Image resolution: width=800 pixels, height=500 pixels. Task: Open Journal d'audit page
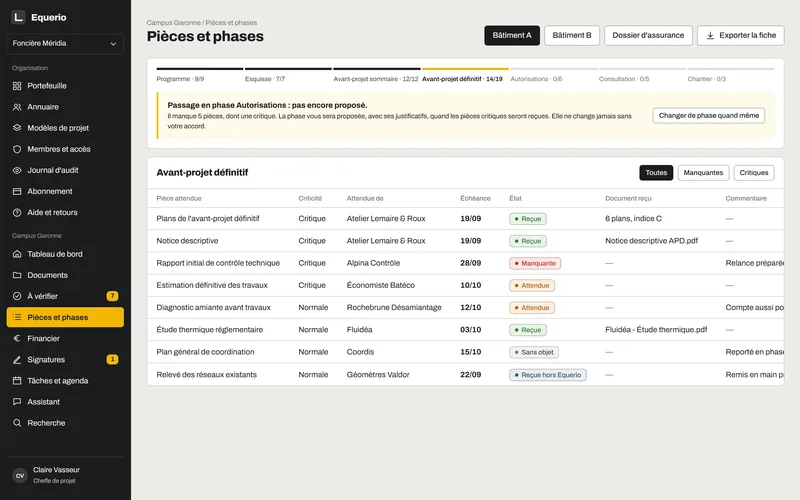[x=65, y=170]
